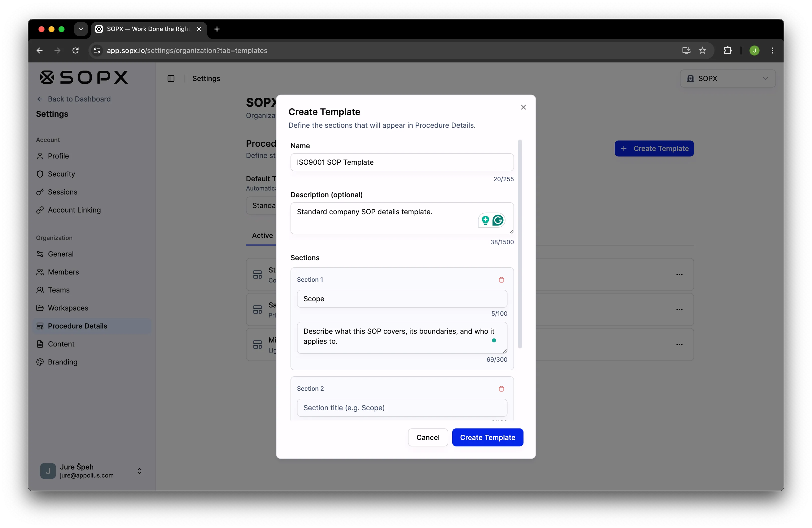The height and width of the screenshot is (528, 812).
Task: Open options menu for first template row
Action: click(x=679, y=274)
